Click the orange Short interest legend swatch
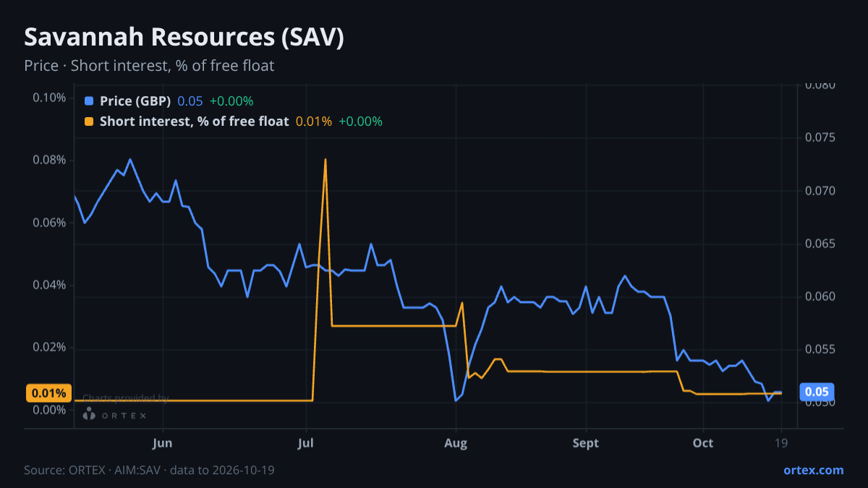This screenshot has width=868, height=488. click(89, 121)
